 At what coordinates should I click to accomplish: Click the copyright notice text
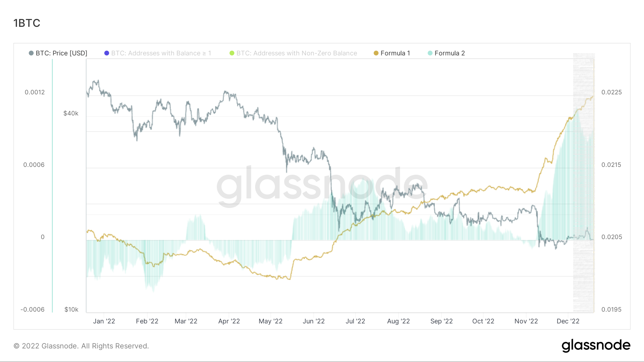pyautogui.click(x=81, y=346)
